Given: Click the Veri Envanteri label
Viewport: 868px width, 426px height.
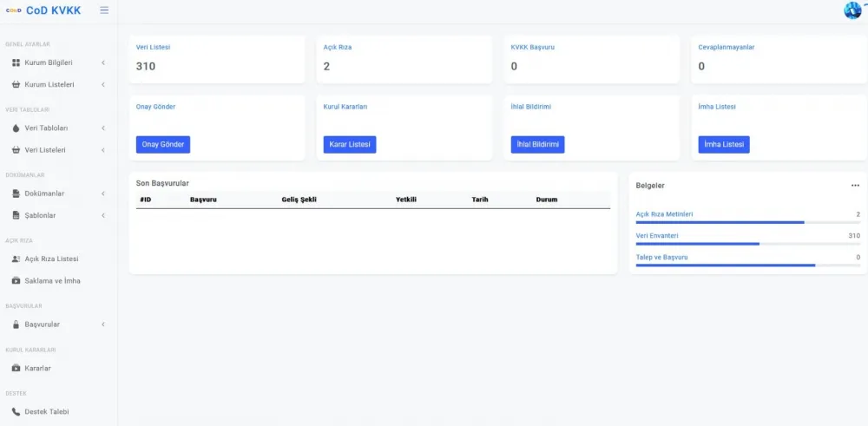Looking at the screenshot, I should [657, 236].
